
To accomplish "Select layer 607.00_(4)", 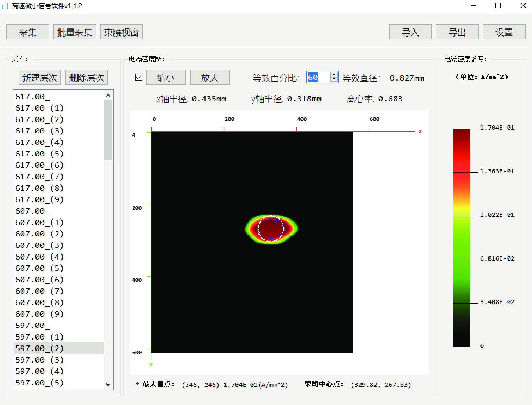I will (x=59, y=257).
